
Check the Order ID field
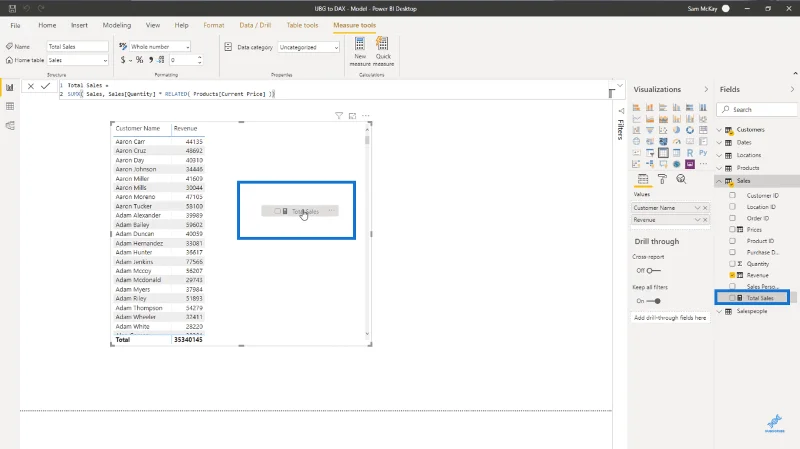[732, 218]
